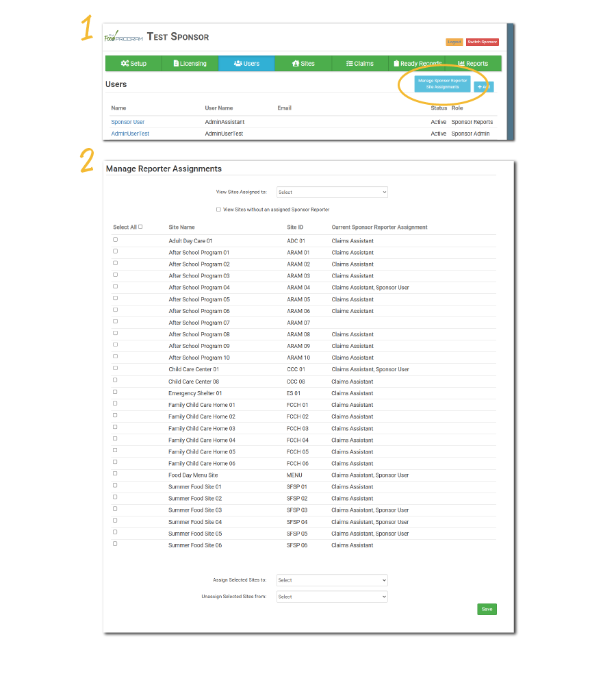The width and height of the screenshot is (616, 685).
Task: Open the Setup gears tab
Action: click(x=133, y=64)
